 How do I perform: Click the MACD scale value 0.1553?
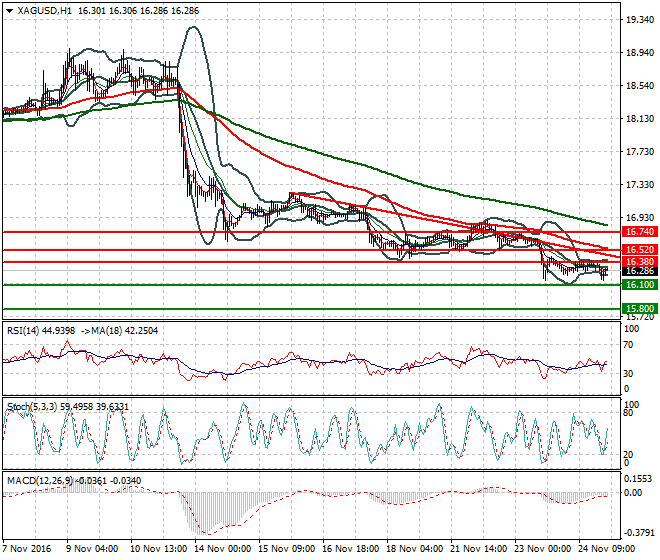638,479
